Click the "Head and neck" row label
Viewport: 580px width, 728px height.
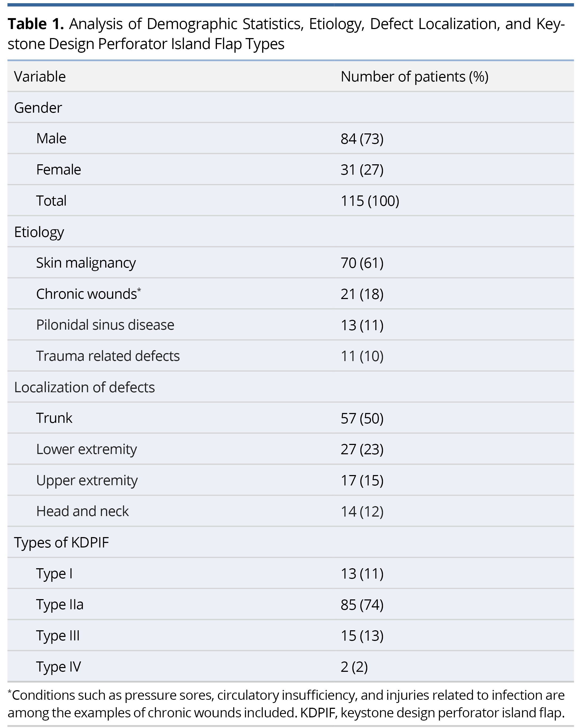[82, 511]
